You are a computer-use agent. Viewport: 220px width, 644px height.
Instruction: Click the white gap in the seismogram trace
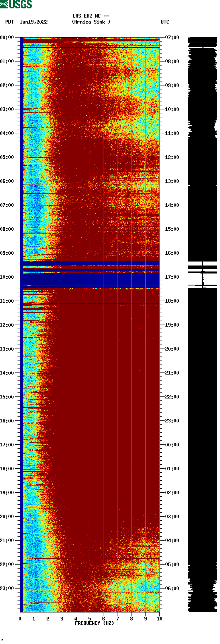202,279
